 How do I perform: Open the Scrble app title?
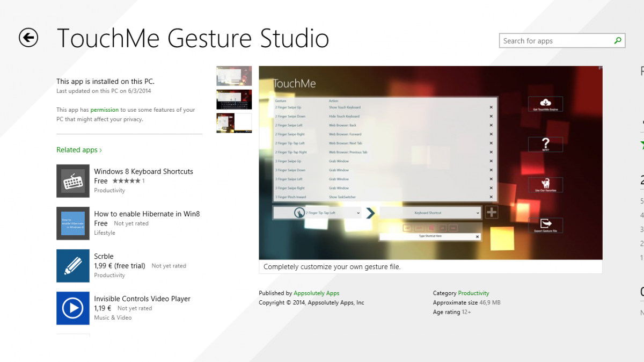pyautogui.click(x=104, y=256)
